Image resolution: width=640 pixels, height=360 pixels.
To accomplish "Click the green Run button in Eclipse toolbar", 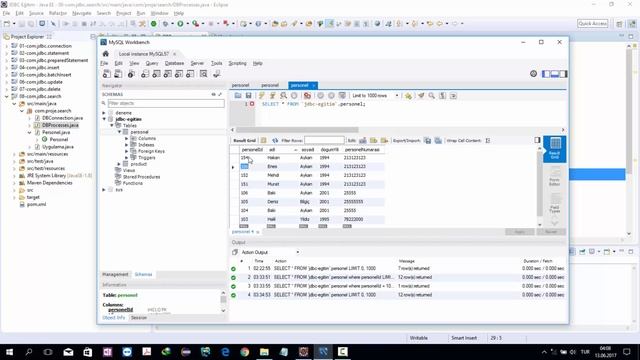I will pos(180,24).
